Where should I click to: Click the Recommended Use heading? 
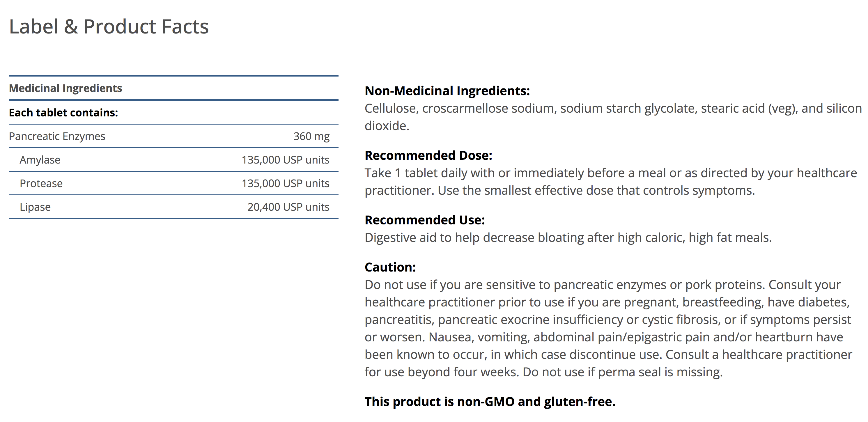click(425, 220)
